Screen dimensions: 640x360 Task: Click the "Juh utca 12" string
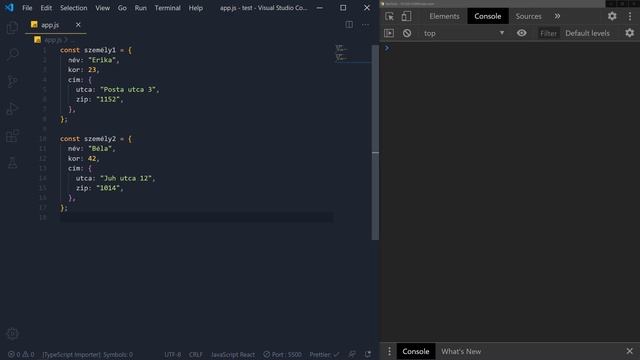pyautogui.click(x=126, y=178)
